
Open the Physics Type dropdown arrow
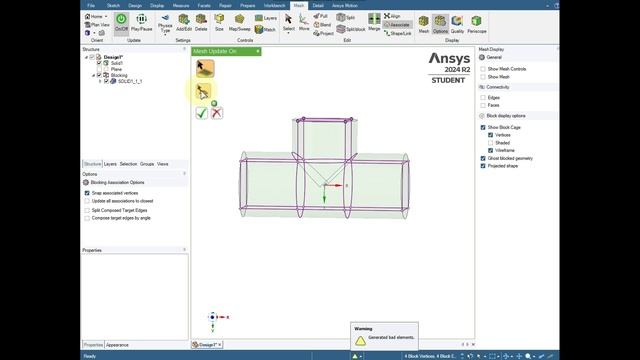coord(165,36)
